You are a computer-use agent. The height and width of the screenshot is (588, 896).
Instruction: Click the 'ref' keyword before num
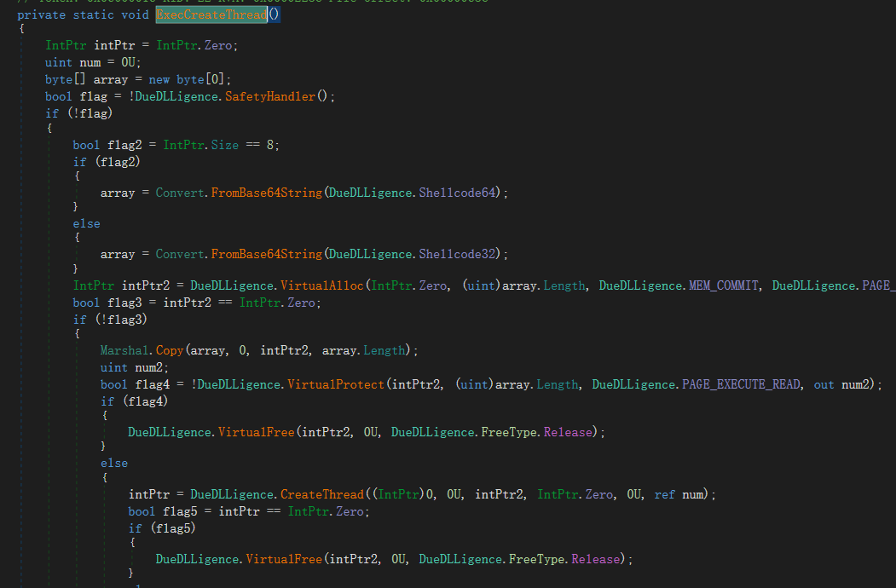pyautogui.click(x=665, y=494)
